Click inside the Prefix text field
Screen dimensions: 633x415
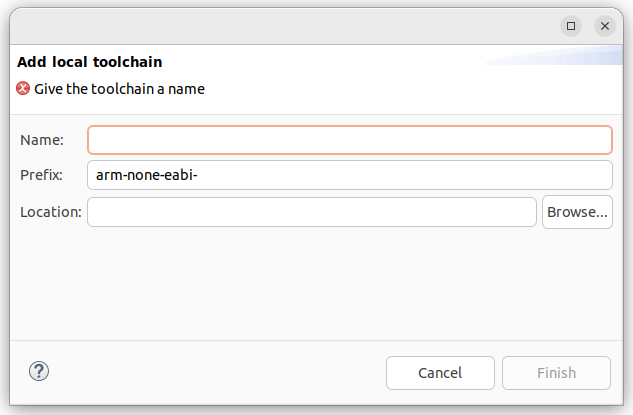350,175
